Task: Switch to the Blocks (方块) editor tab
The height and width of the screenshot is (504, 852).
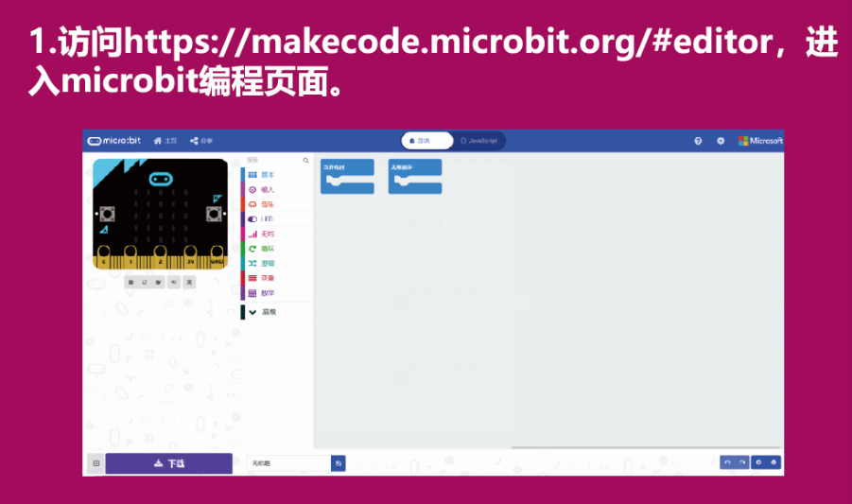Action: [x=427, y=141]
